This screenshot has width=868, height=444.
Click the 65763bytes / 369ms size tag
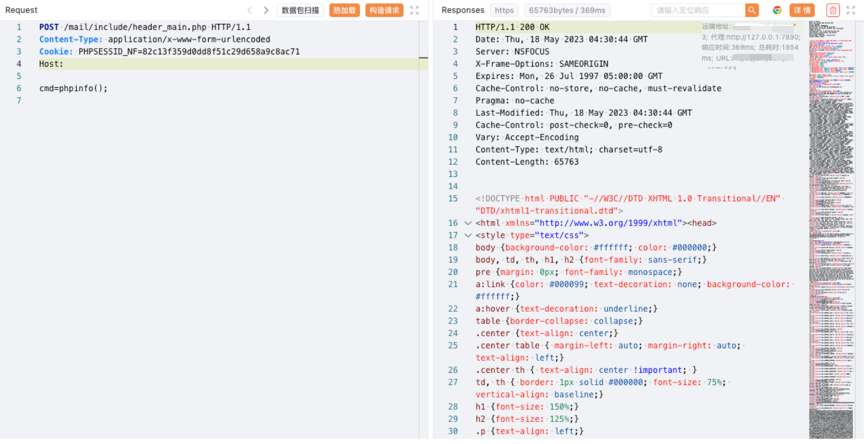click(x=566, y=10)
